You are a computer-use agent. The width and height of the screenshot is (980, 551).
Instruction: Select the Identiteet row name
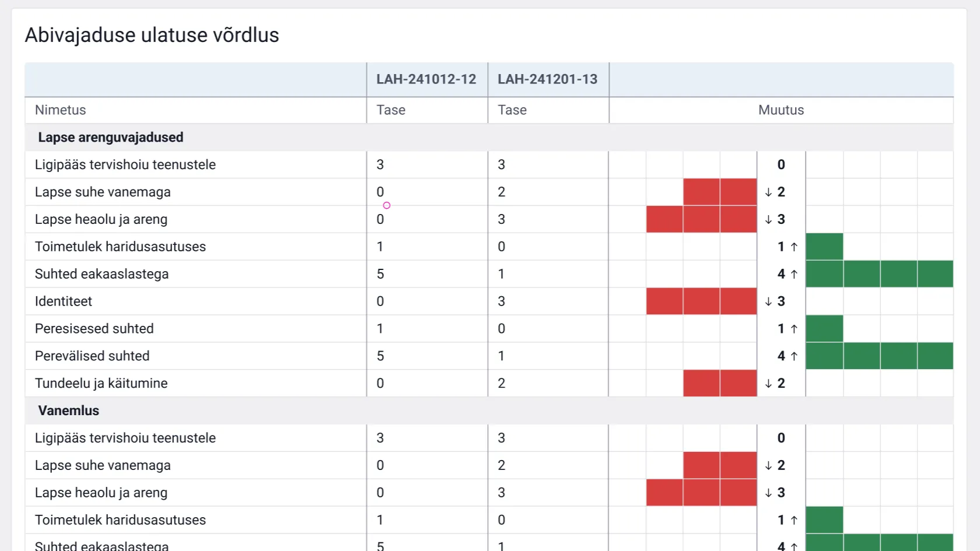click(x=64, y=301)
